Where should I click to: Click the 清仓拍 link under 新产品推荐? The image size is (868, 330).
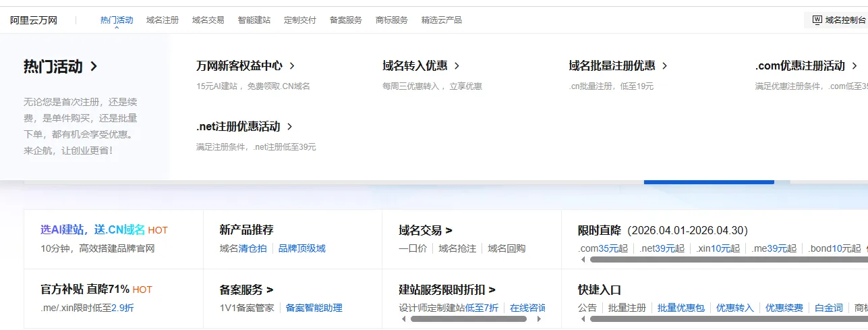coord(253,248)
